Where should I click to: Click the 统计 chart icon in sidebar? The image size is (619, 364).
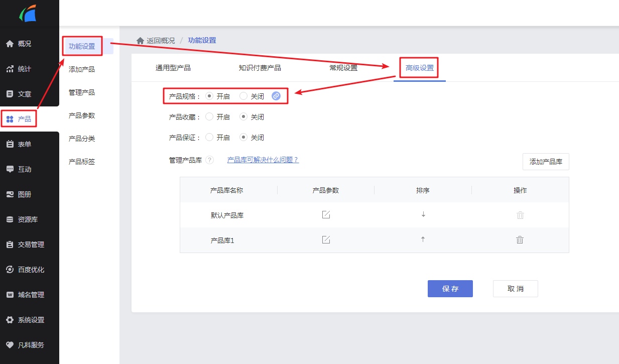10,69
